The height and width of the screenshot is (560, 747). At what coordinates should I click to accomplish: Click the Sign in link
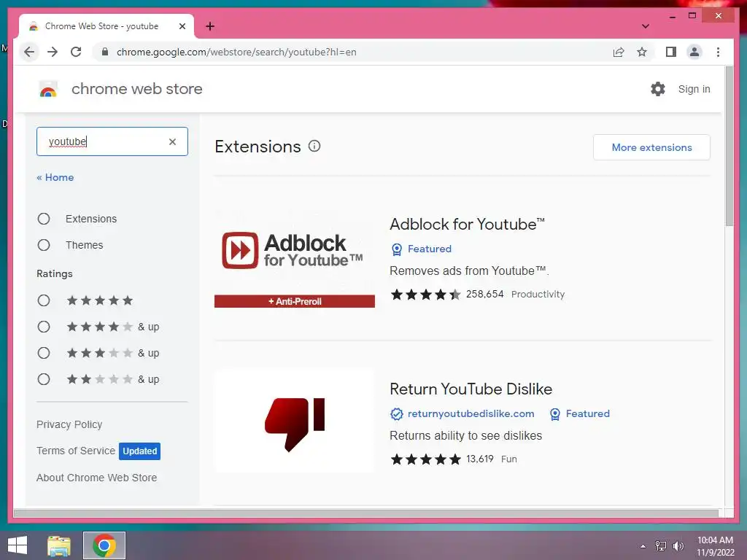tap(694, 89)
